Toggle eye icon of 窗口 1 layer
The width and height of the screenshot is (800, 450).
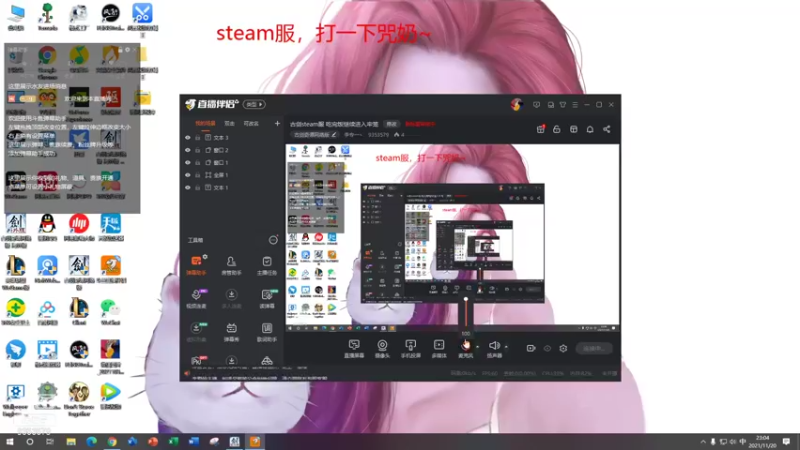pyautogui.click(x=188, y=163)
